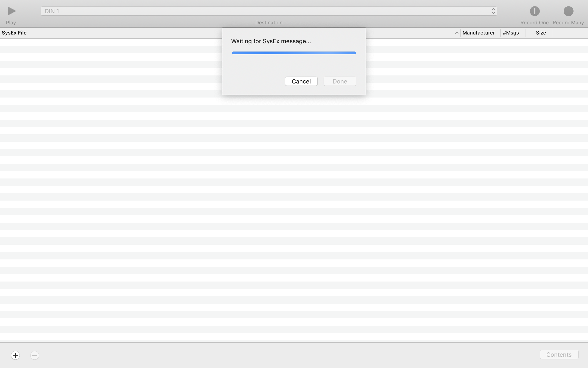Viewport: 588px width, 368px height.
Task: Open the Contents button
Action: (x=559, y=354)
